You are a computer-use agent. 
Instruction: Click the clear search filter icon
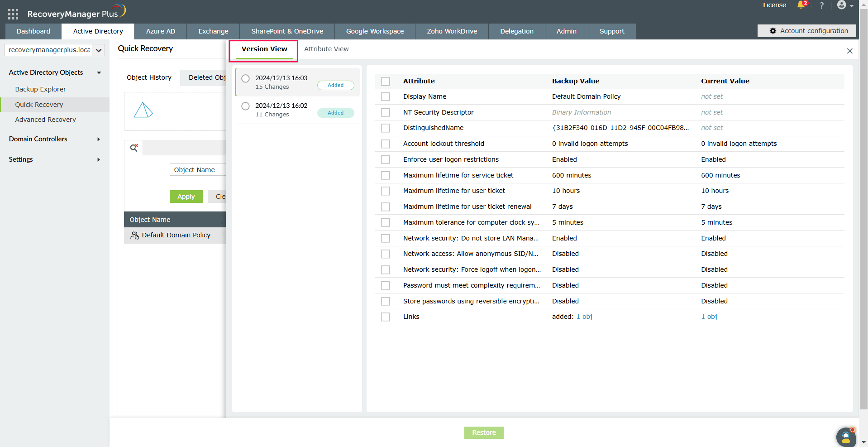point(134,148)
